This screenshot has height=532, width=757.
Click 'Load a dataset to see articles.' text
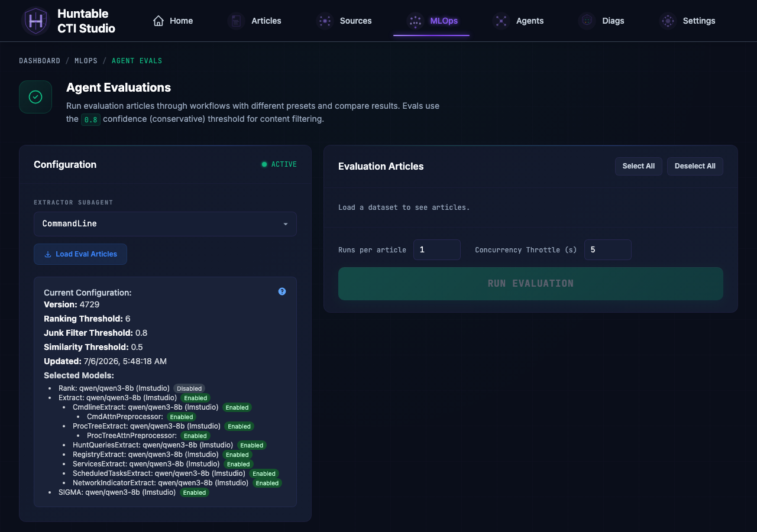[x=404, y=207]
